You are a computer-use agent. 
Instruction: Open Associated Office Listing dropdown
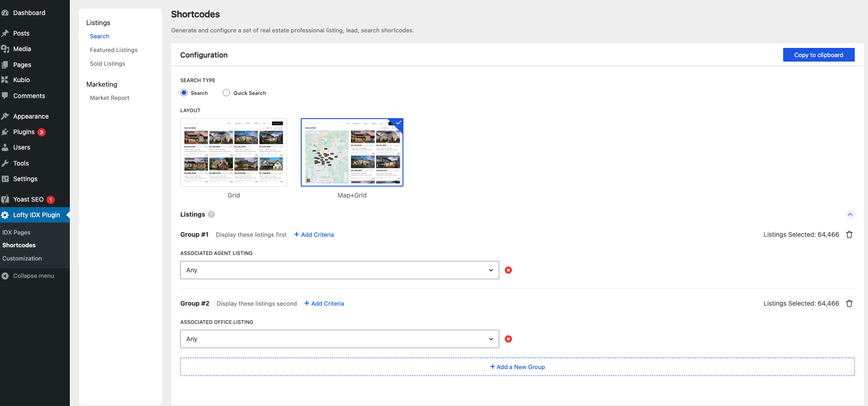pos(340,339)
